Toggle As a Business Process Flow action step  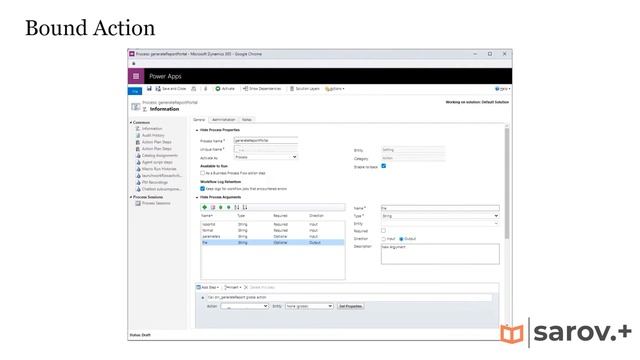click(x=202, y=173)
